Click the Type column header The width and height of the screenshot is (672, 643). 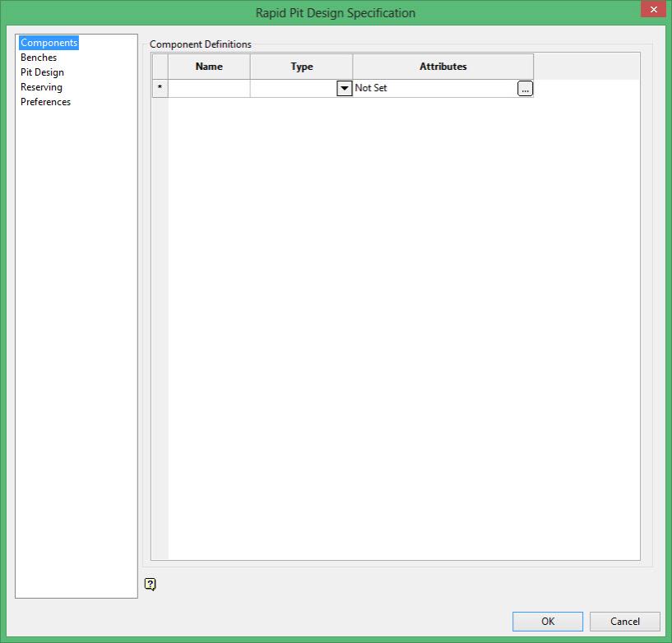click(301, 67)
